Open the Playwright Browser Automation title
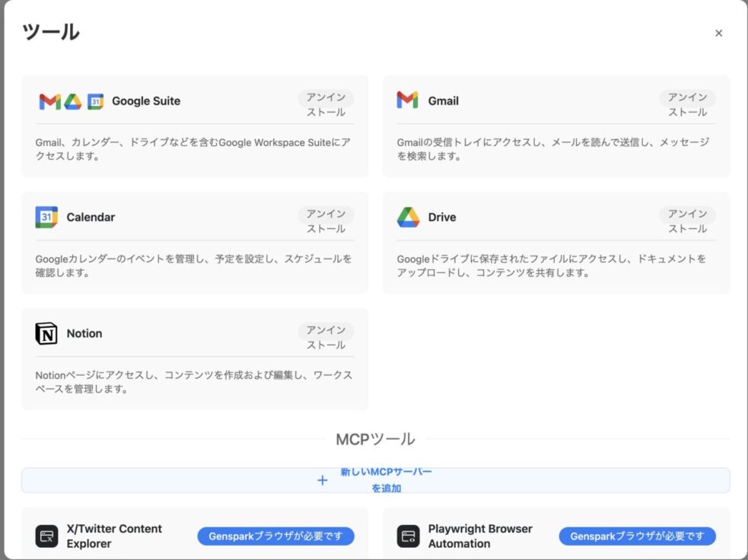 479,536
